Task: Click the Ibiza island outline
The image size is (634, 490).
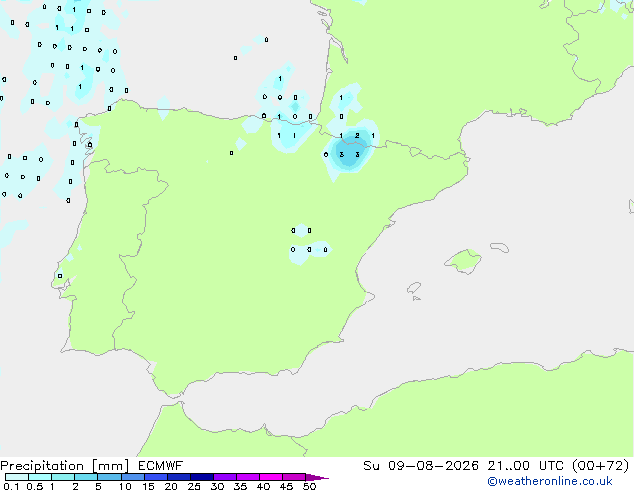Action: pos(414,288)
